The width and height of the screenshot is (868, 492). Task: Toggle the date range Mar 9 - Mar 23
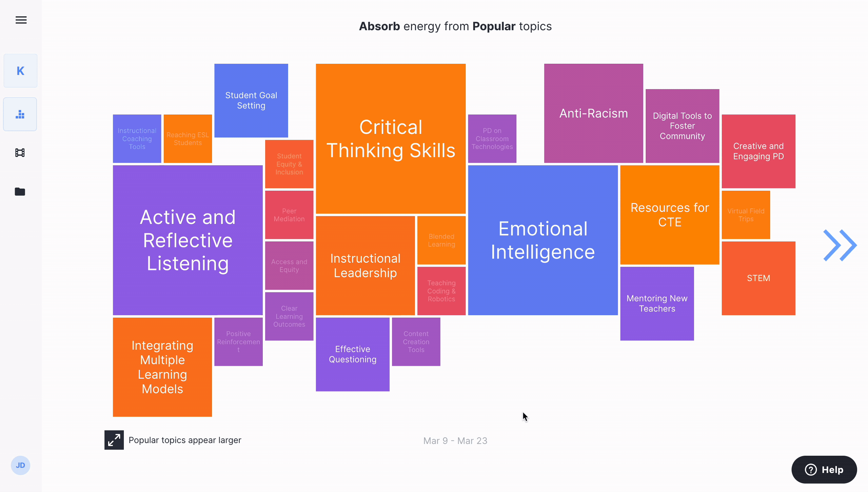click(455, 440)
